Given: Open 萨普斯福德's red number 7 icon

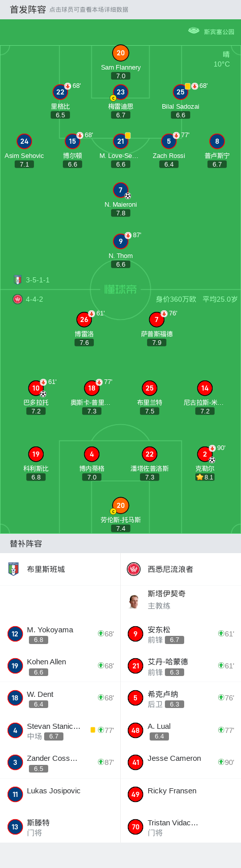Looking at the screenshot, I should pos(157,319).
